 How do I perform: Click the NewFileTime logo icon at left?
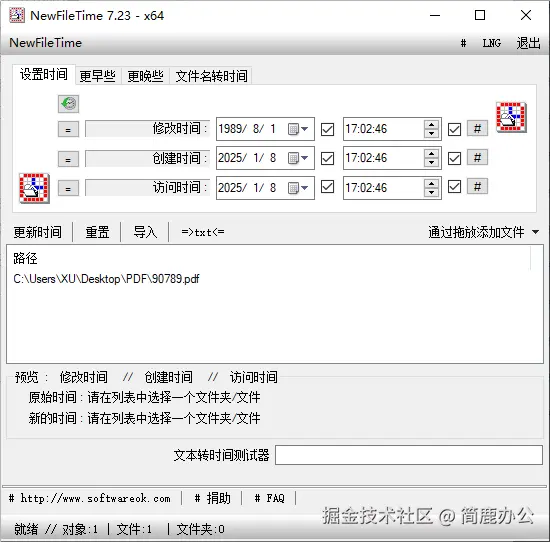(x=34, y=188)
